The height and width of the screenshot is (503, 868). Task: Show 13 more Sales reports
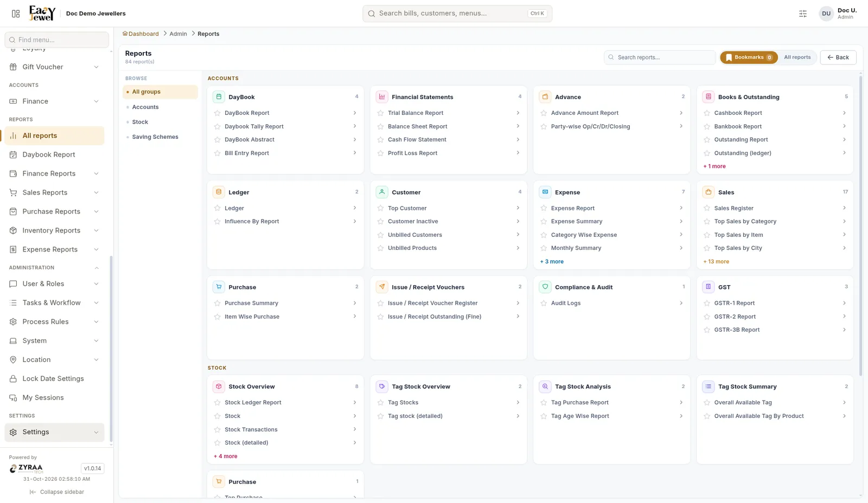[716, 261]
